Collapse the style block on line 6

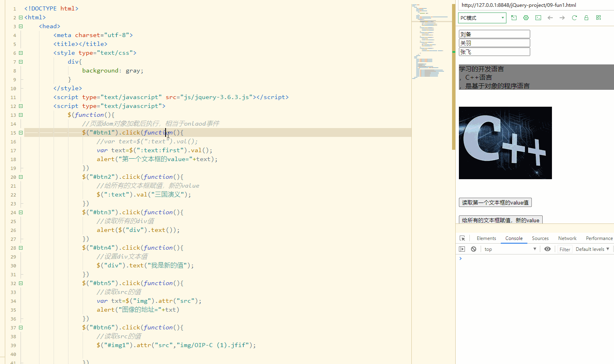point(21,53)
